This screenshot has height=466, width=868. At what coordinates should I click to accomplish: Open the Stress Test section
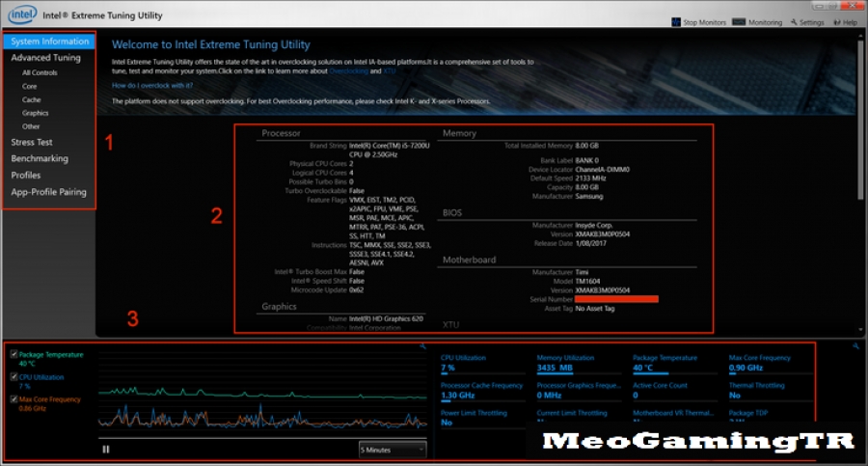pos(32,142)
